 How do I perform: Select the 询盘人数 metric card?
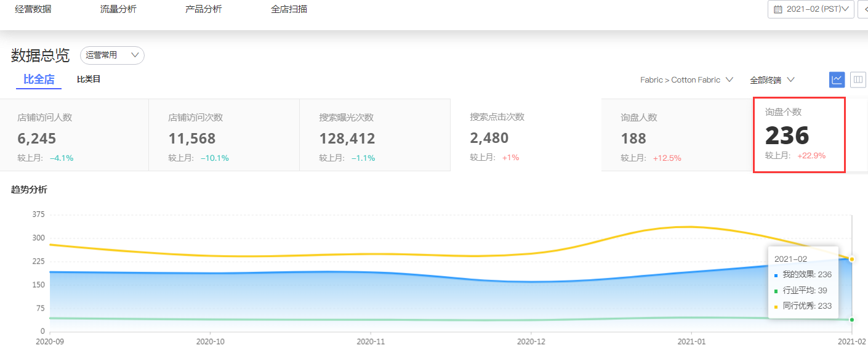pyautogui.click(x=676, y=136)
